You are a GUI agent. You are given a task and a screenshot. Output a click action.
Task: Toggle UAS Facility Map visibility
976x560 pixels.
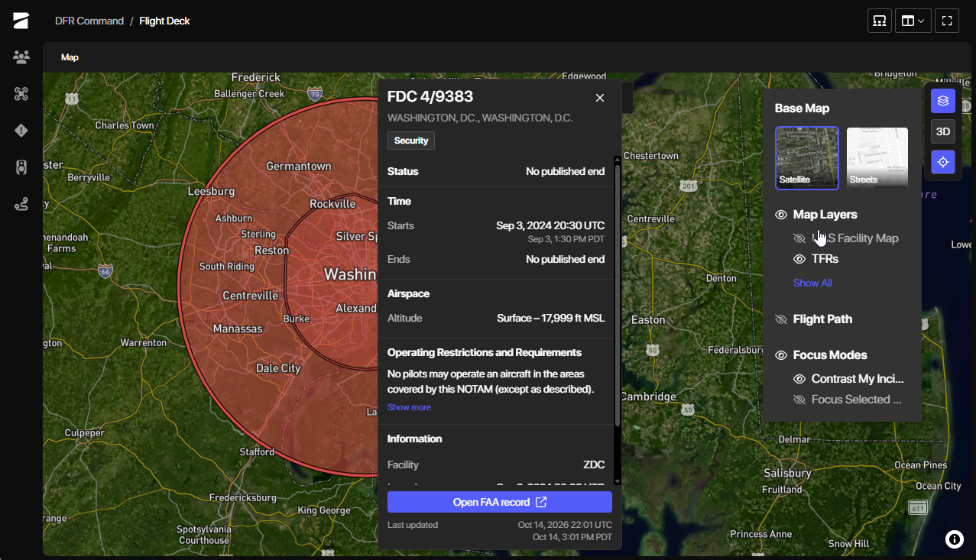[x=799, y=238]
